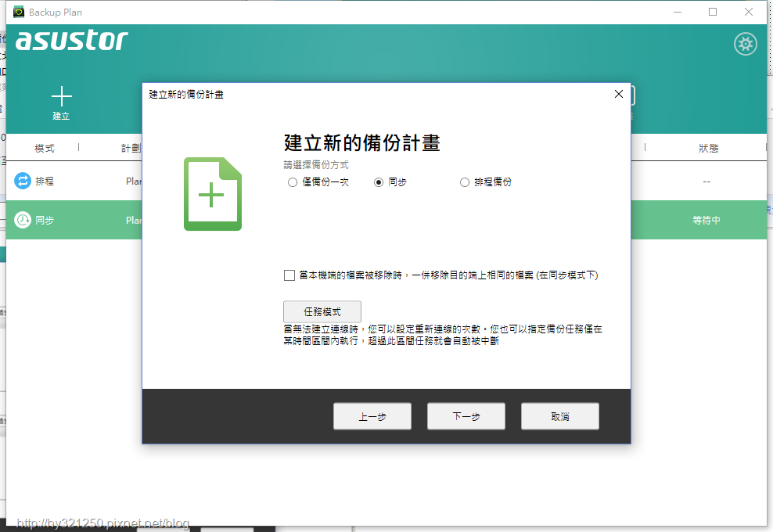Click the 等待中 status cell
773x532 pixels.
tap(706, 220)
